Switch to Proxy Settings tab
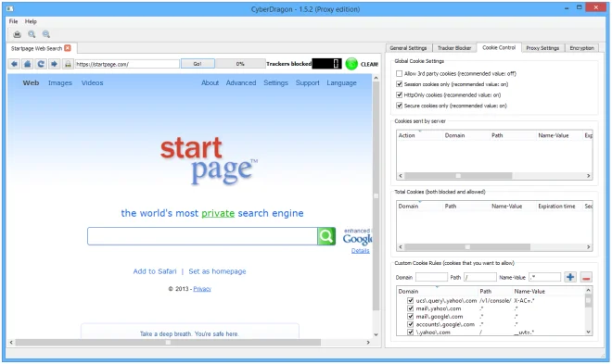 (542, 48)
